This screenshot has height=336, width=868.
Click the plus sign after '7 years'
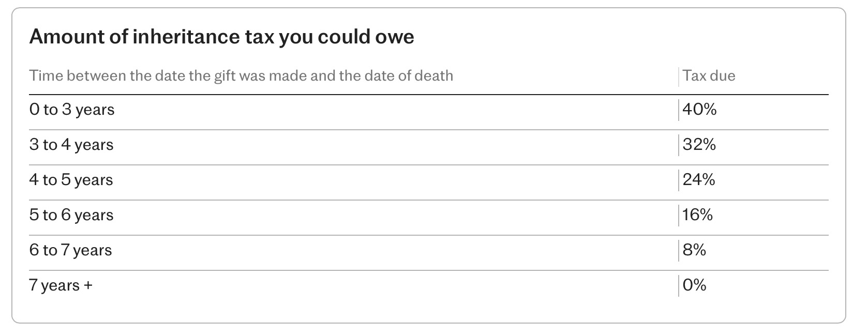click(87, 285)
